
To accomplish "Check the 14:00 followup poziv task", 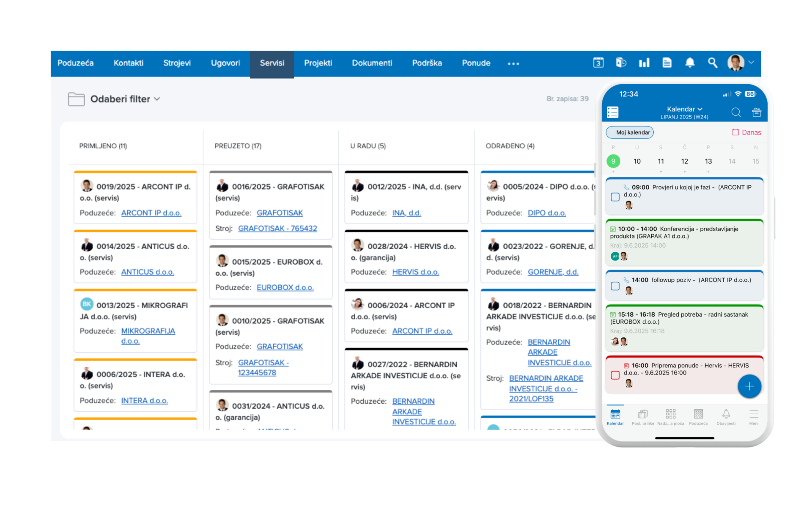I will pyautogui.click(x=615, y=286).
